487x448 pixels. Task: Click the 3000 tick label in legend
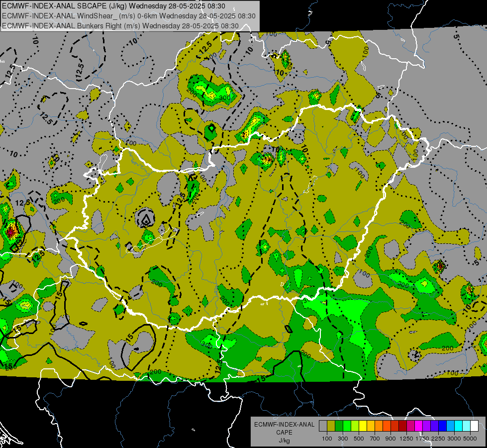coord(454,439)
